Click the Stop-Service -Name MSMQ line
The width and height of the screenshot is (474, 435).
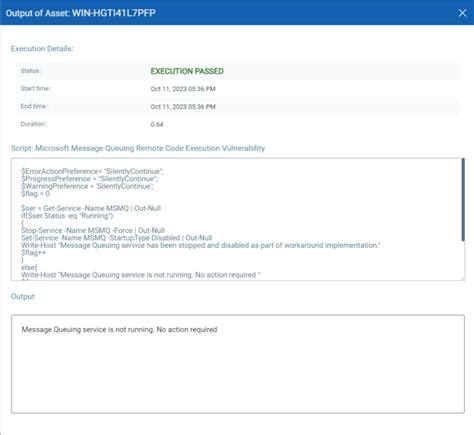(x=93, y=230)
